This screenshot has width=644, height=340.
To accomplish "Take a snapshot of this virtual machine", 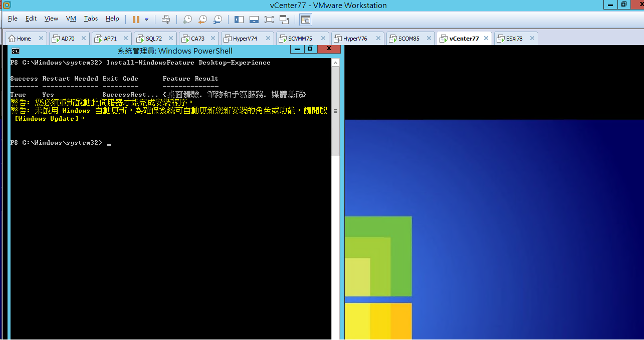I will point(187,20).
